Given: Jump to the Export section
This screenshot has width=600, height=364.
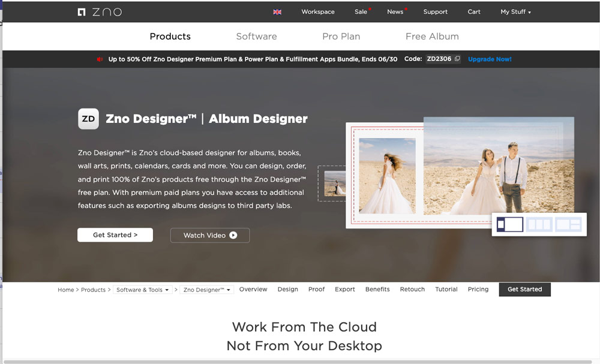Looking at the screenshot, I should (x=345, y=290).
